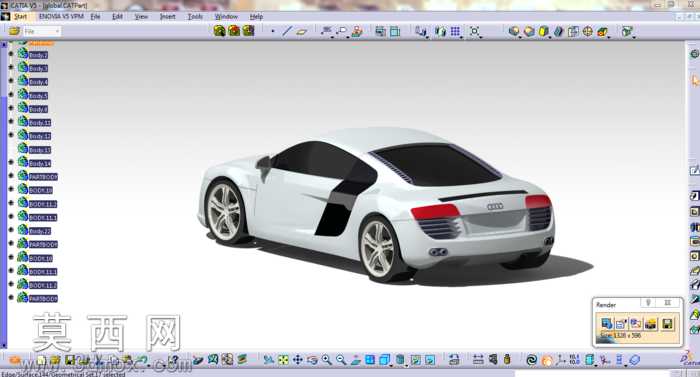This screenshot has width=700, height=377.
Task: Click the Fly mode airplane icon
Action: point(269,360)
